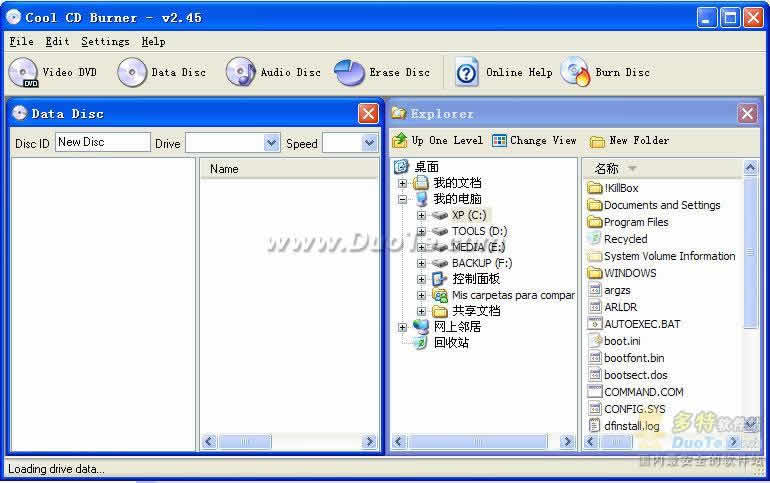The image size is (770, 483).
Task: Select the BACKUP (F:) drive icon
Action: pyautogui.click(x=440, y=263)
